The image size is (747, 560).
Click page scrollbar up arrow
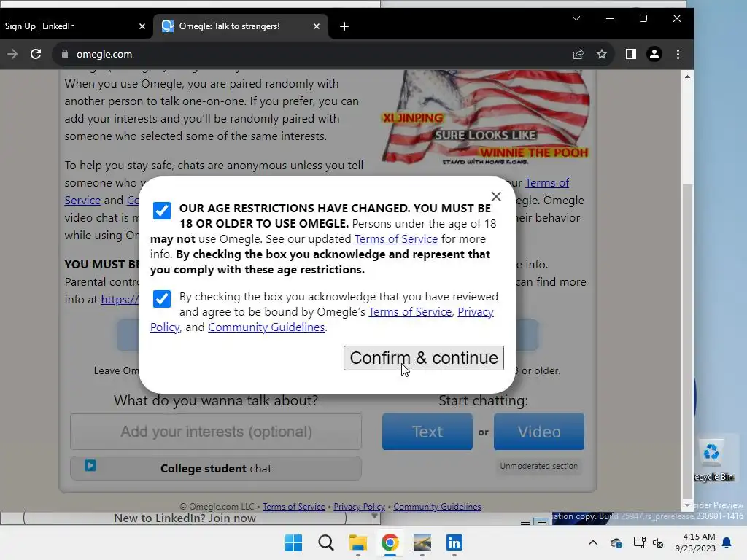tap(687, 77)
